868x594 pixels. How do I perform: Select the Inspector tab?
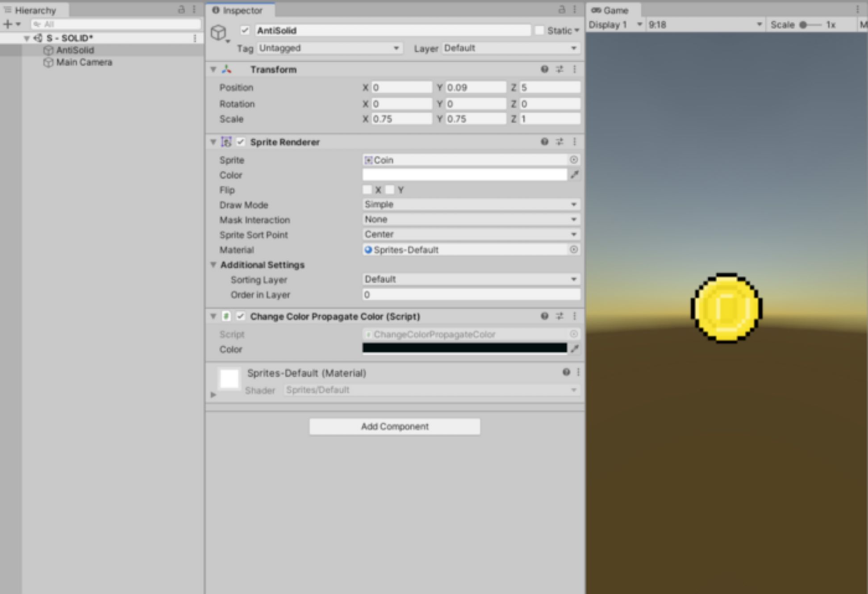pyautogui.click(x=243, y=9)
